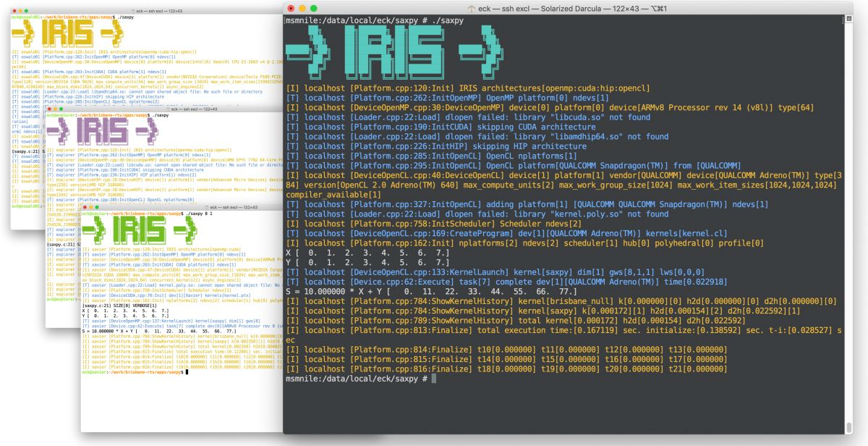Minimize the Solarized Darcula terminal window
868x446 pixels.
(x=303, y=8)
